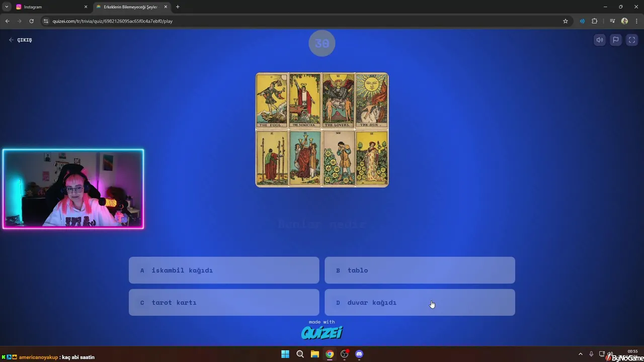Open the Quizei logo link

[322, 332]
